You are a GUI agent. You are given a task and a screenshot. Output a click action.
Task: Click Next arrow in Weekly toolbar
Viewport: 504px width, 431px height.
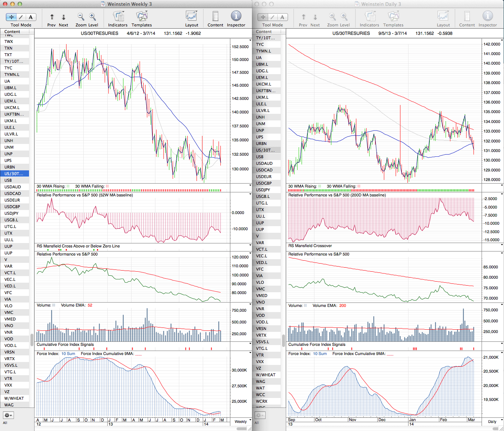pyautogui.click(x=64, y=17)
